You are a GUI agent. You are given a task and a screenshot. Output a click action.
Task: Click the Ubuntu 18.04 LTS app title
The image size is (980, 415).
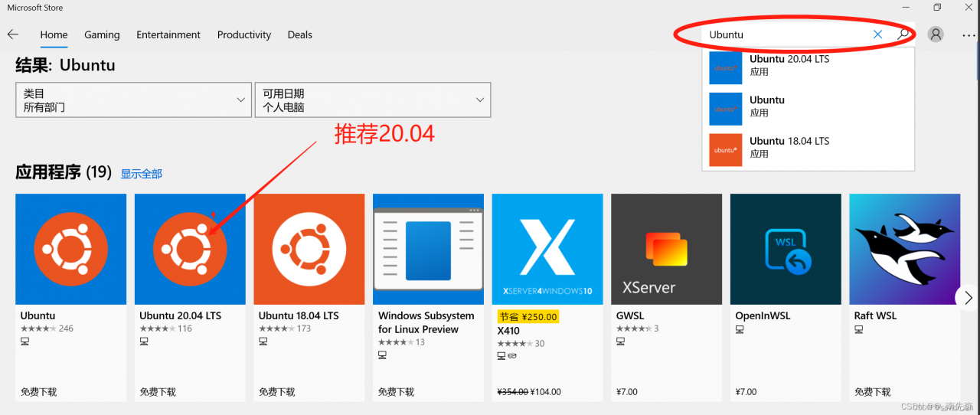coord(299,315)
